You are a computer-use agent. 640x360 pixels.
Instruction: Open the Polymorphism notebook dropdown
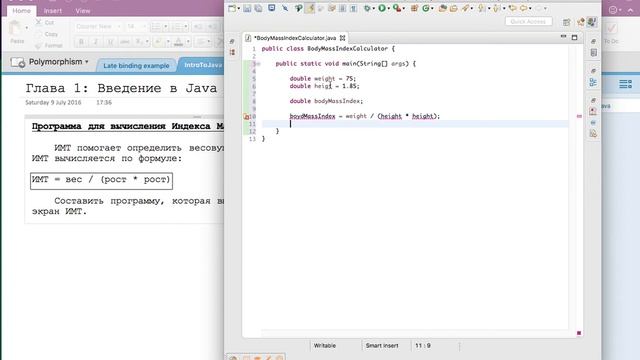[x=87, y=62]
